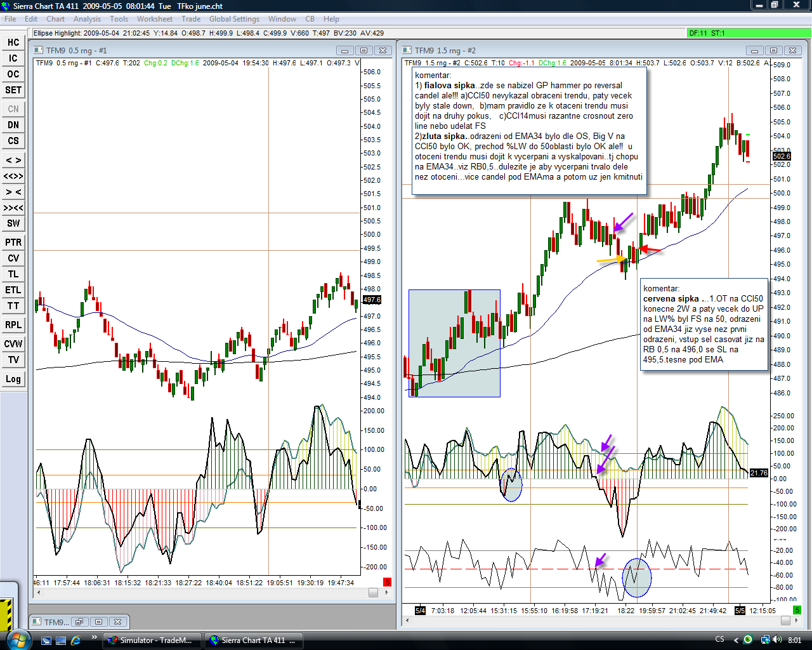Toggle the CVW sidebar button

pyautogui.click(x=13, y=344)
